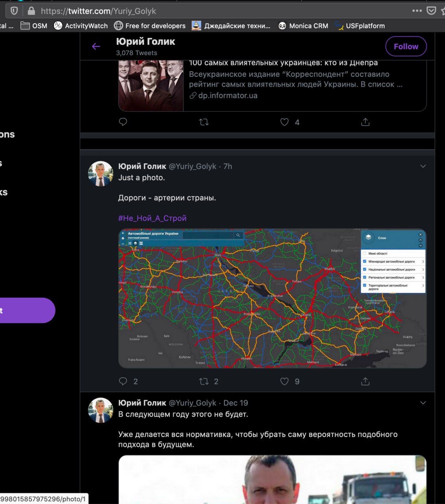445x504 pixels.
Task: Open the Free for developers bookmark
Action: [x=150, y=26]
